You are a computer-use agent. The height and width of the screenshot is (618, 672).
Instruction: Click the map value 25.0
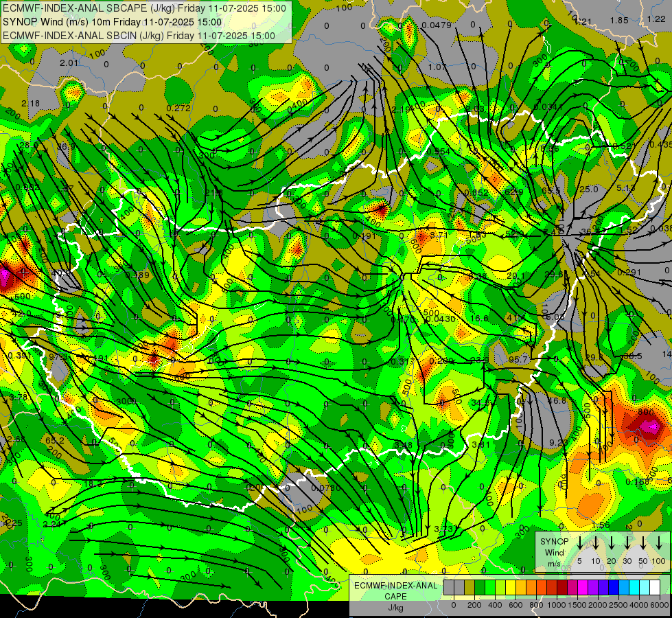click(x=588, y=189)
